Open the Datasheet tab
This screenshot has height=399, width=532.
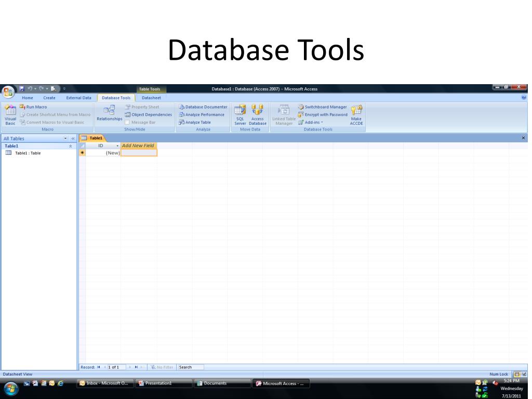(151, 98)
